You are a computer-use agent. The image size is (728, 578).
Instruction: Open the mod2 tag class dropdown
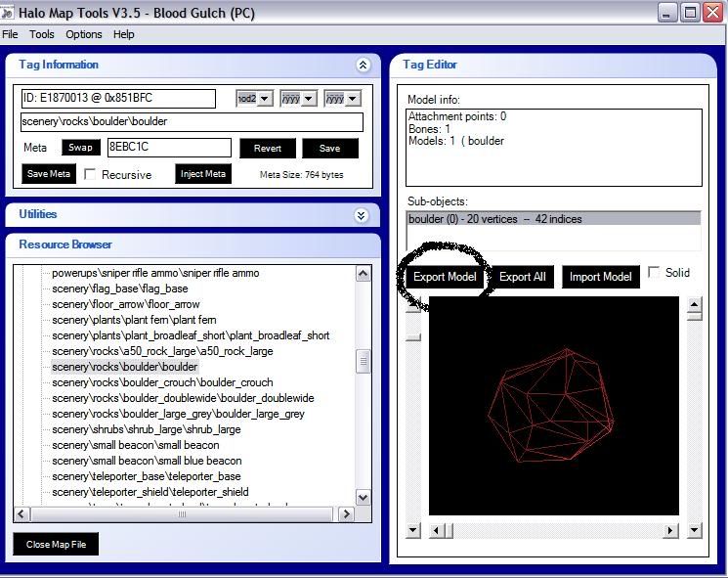265,99
